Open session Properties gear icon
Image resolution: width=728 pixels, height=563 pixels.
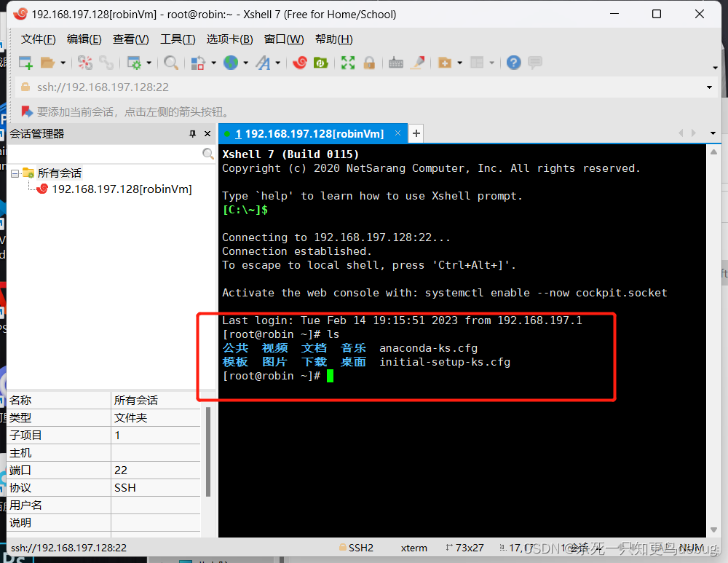134,63
